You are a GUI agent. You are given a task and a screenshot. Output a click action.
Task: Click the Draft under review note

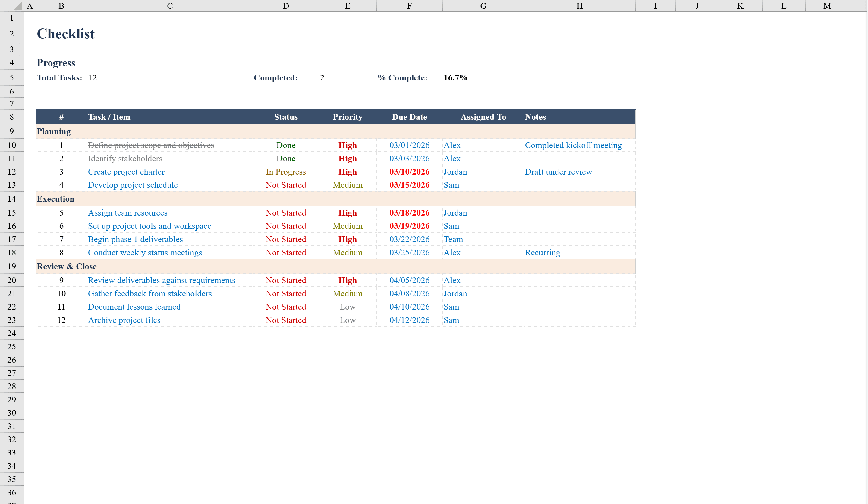[558, 172]
